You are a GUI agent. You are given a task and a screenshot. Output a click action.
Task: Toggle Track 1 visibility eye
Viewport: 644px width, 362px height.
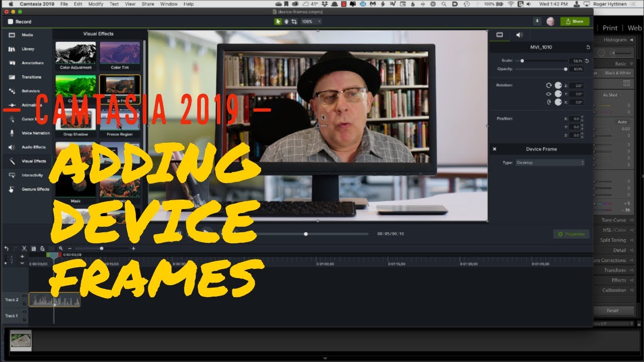coord(24,312)
